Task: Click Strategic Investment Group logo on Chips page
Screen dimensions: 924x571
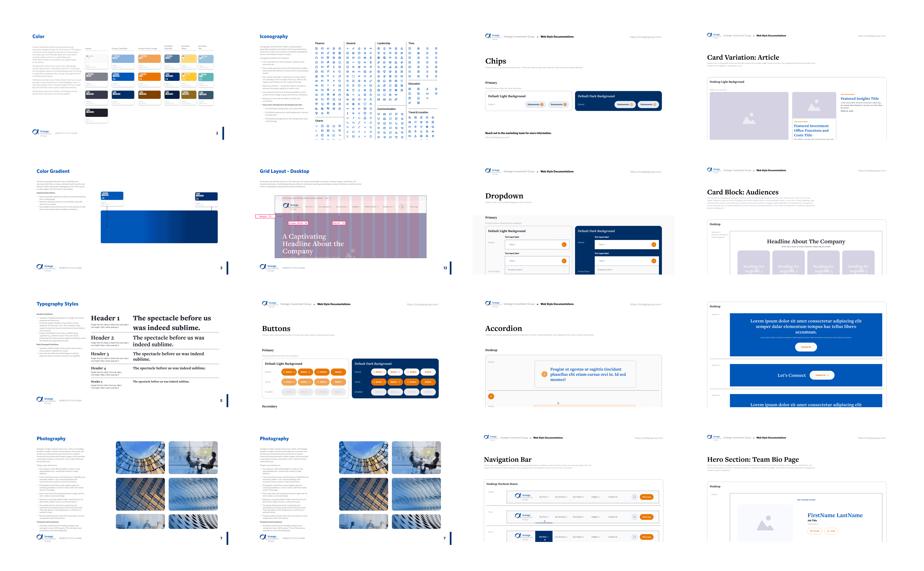Action: pyautogui.click(x=493, y=37)
